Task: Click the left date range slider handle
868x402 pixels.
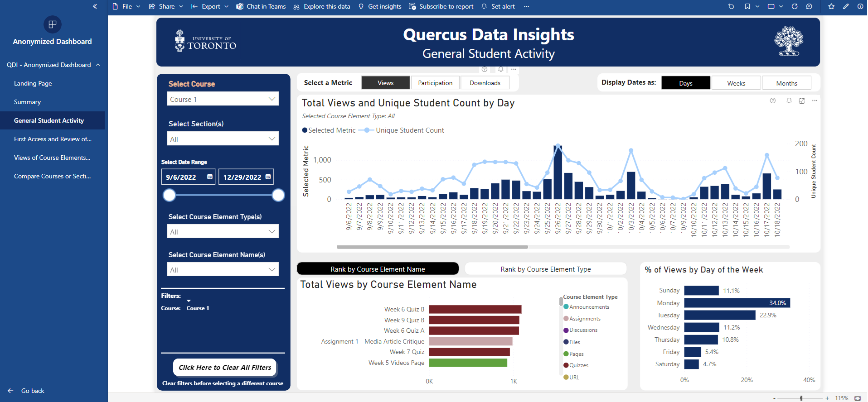Action: (169, 195)
